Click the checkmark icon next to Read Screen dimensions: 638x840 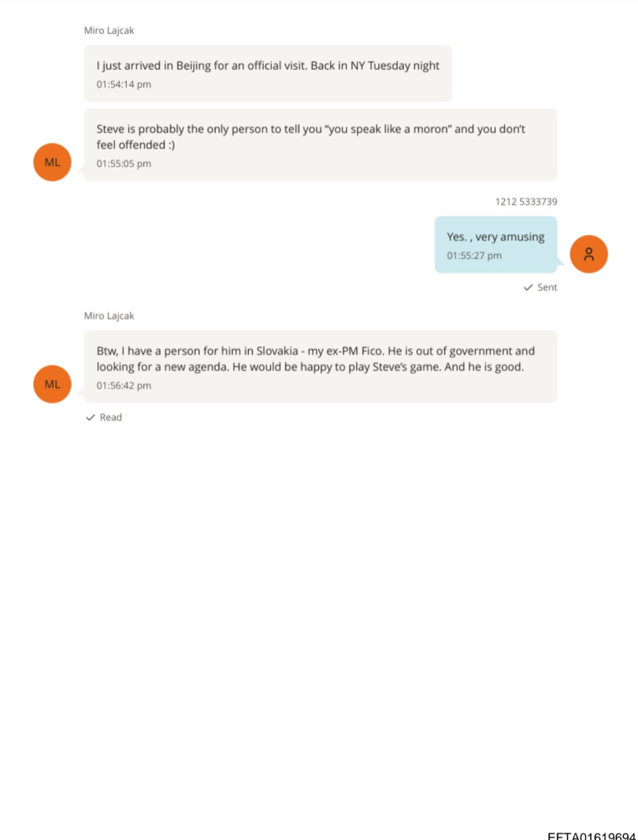point(91,417)
